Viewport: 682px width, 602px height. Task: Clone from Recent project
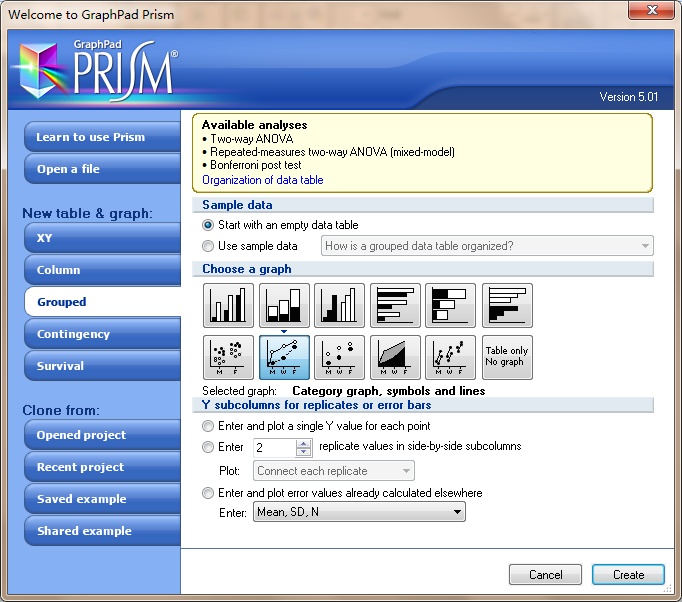pos(103,467)
